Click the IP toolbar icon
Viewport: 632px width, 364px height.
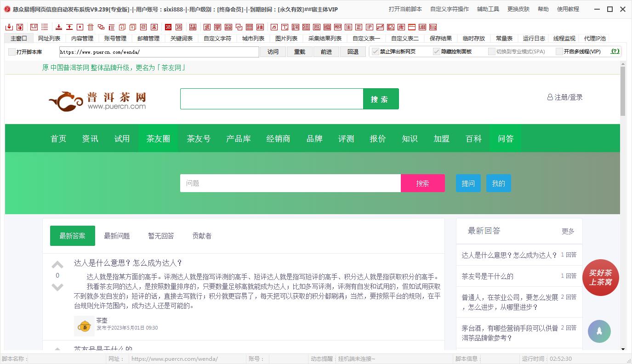tap(369, 27)
